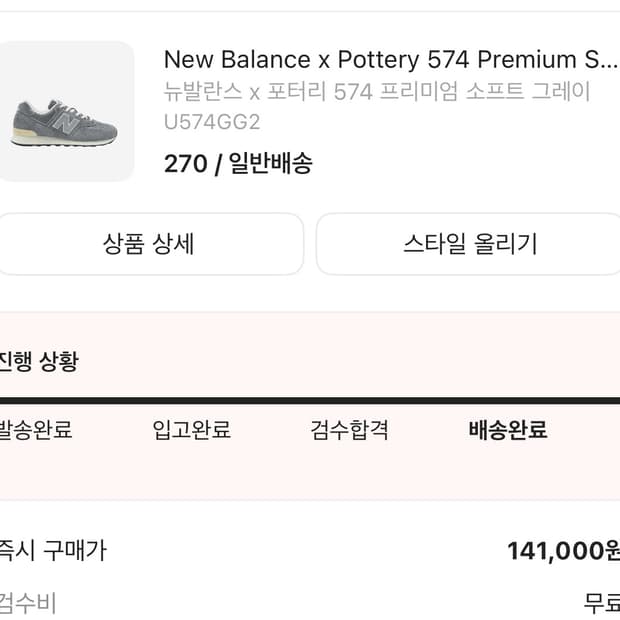Tap the New Balance x Pottery 574 title

click(383, 59)
